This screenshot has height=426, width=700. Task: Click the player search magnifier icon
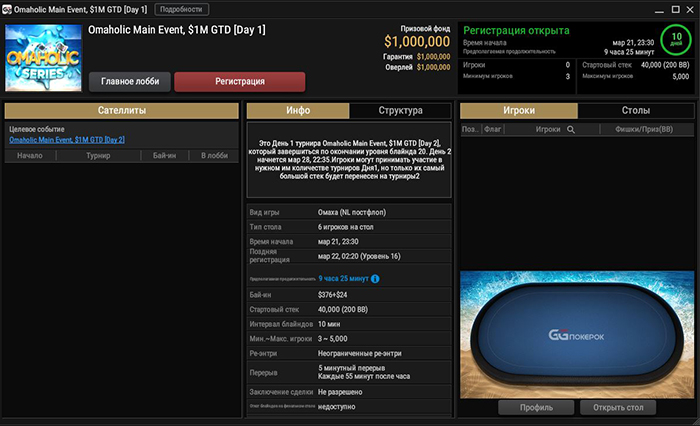(571, 129)
